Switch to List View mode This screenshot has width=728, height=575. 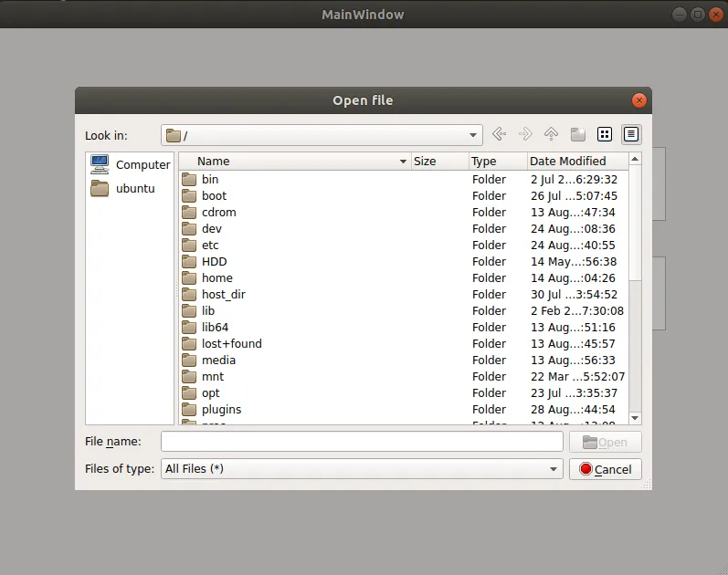click(x=604, y=134)
